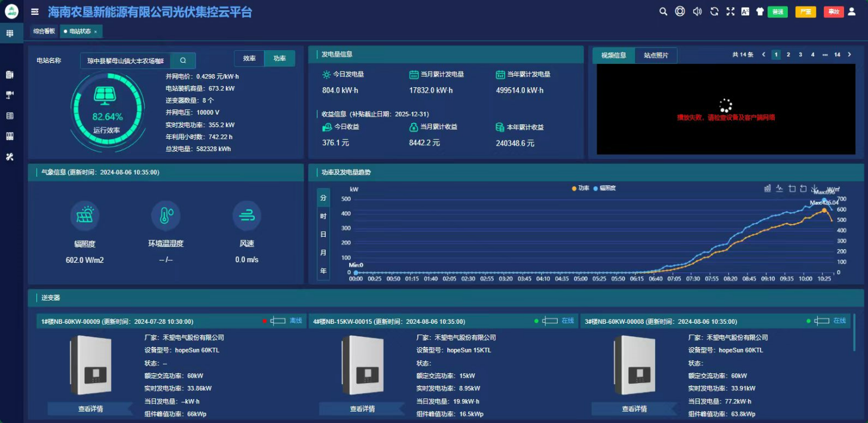Select the 月 month chart interval

click(323, 253)
